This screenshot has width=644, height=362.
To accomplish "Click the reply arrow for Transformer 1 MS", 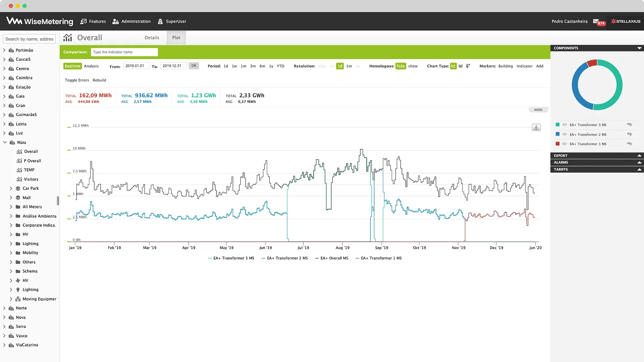I will (x=629, y=144).
